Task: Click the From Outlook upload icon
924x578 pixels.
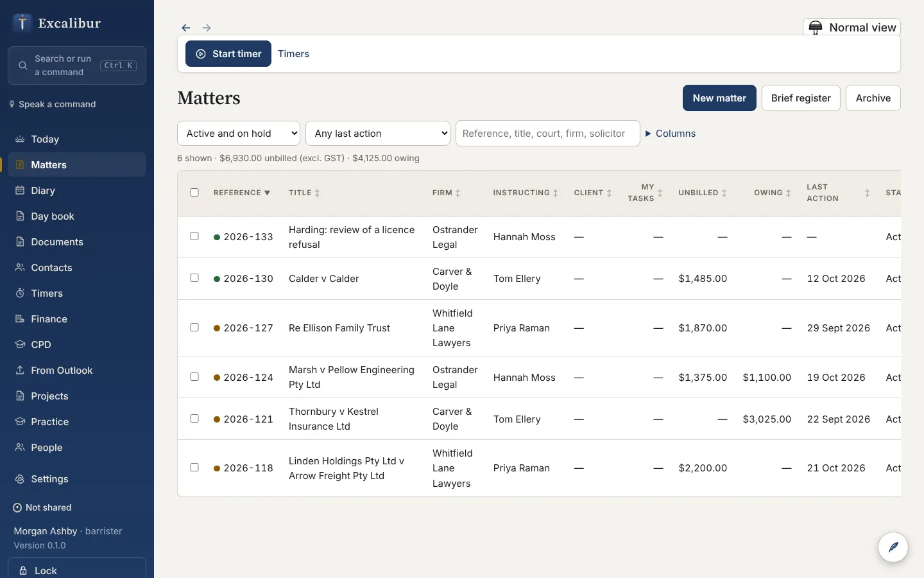Action: coord(20,371)
